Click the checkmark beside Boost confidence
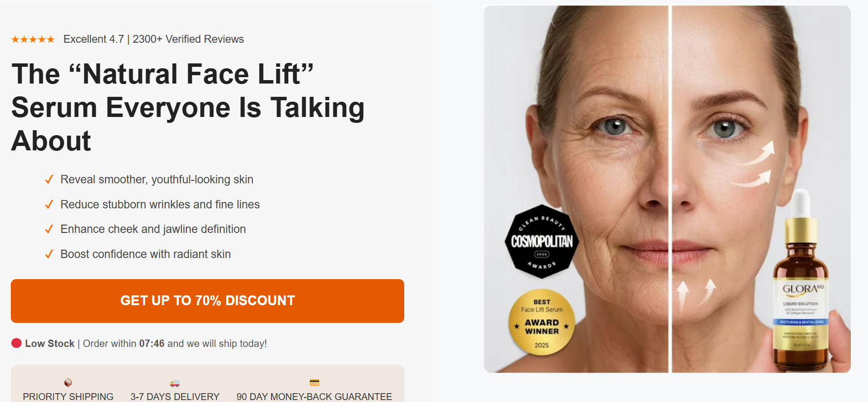 coord(49,254)
